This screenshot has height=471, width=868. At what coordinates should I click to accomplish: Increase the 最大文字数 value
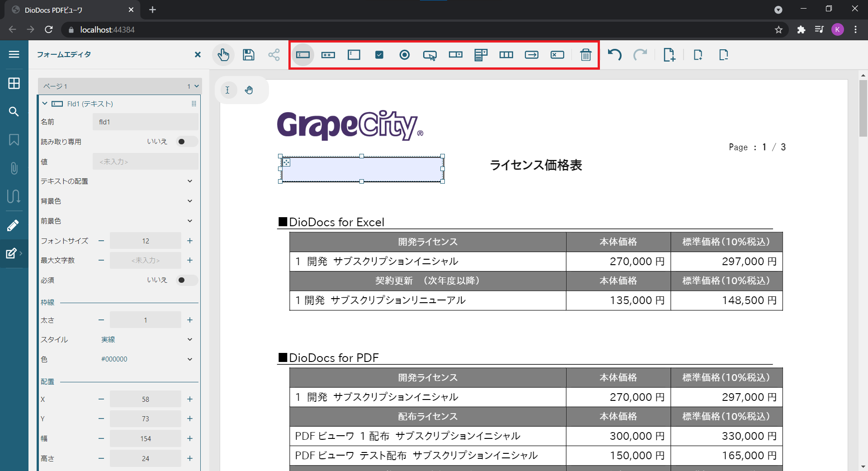[x=190, y=260]
